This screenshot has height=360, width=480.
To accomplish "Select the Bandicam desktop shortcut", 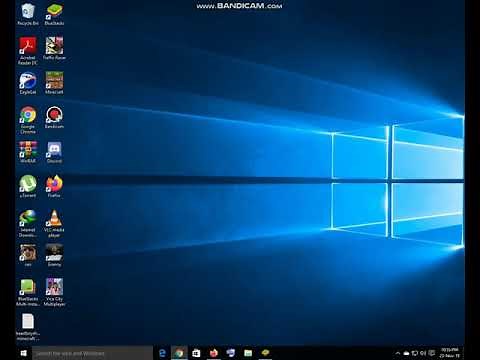I will 54,118.
